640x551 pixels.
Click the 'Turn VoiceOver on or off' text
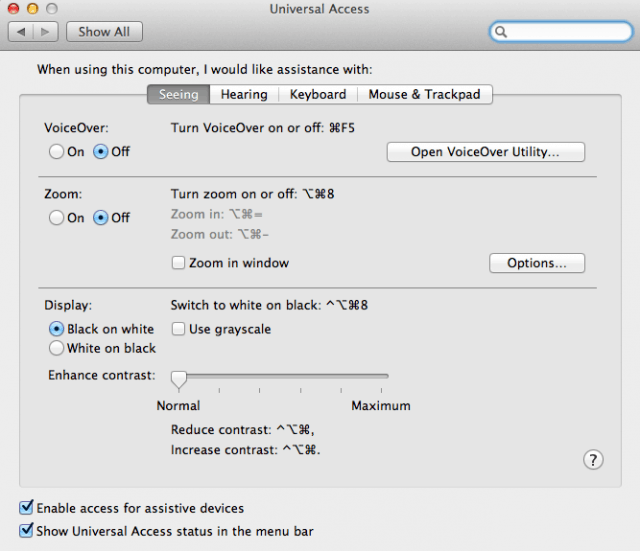click(263, 128)
